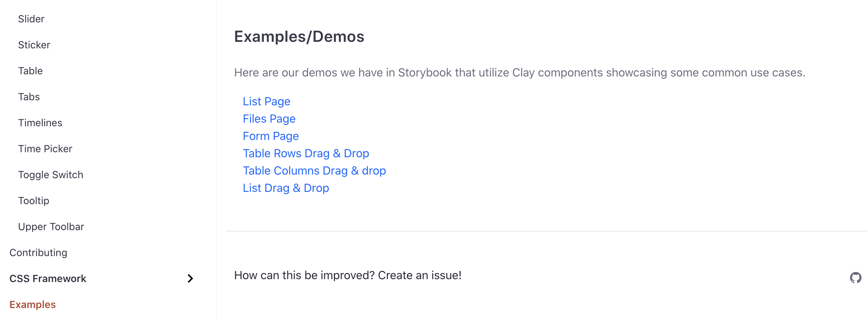Open the List Page demo

(x=267, y=101)
